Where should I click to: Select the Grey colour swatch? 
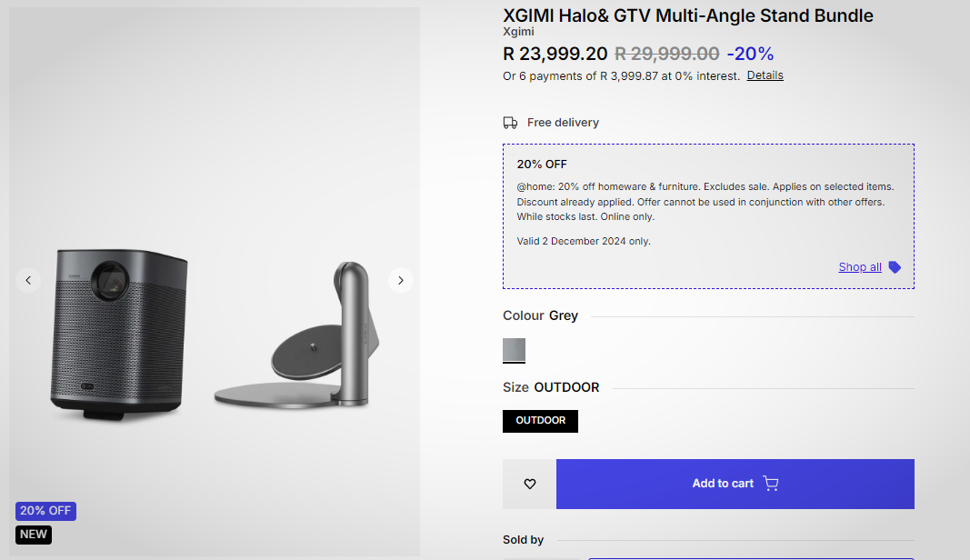[x=514, y=350]
